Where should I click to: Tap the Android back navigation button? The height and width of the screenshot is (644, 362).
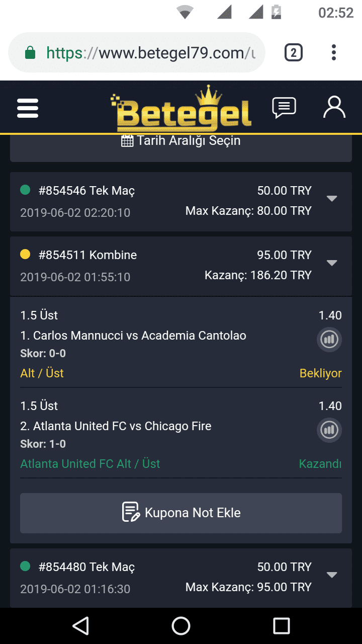[80, 626]
